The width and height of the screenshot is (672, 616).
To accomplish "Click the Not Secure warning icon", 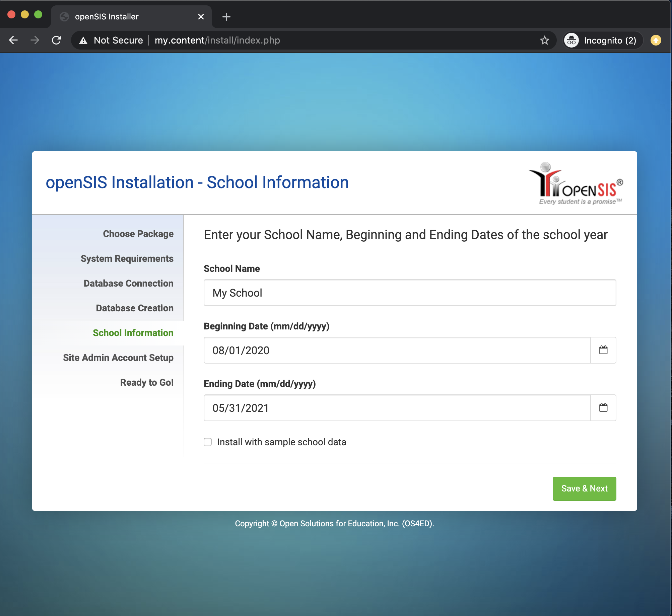I will 83,41.
